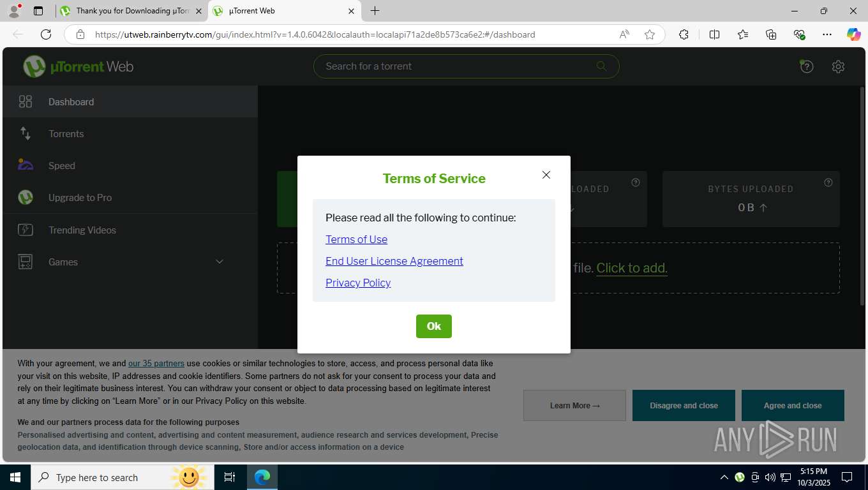Select the Dashboard grid icon
Image resolution: width=868 pixels, height=490 pixels.
tap(26, 101)
